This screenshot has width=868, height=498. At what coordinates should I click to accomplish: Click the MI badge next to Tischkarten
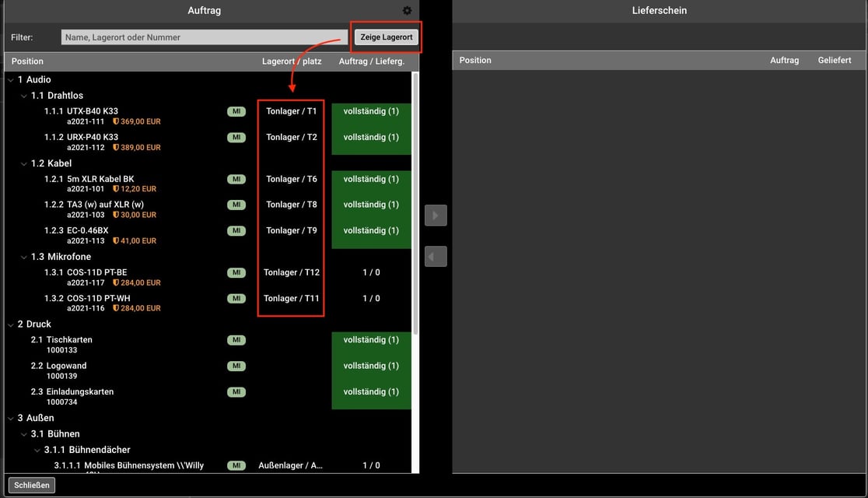(236, 340)
